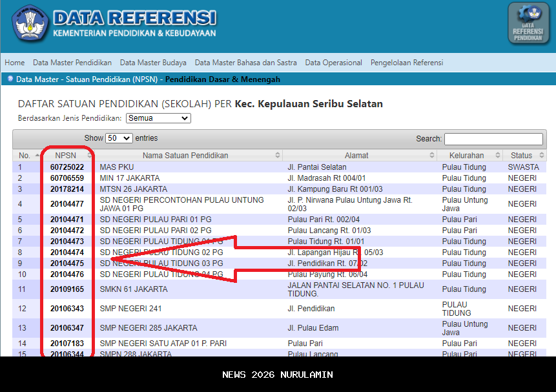Sort by Nama Satuan Pendidikan sort arrows

point(277,156)
